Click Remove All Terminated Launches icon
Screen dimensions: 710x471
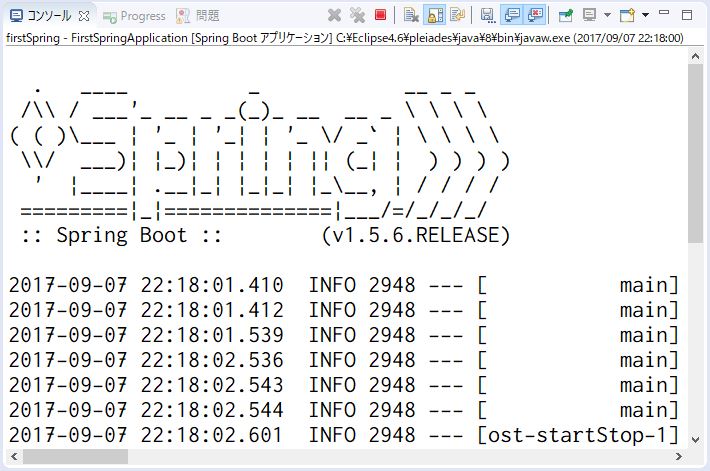(x=357, y=15)
